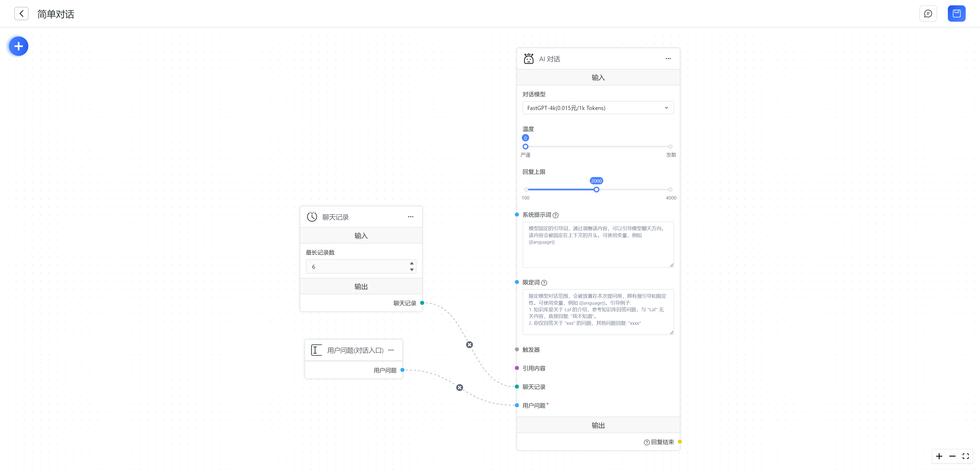Open the chat test bubble icon
This screenshot has height=471, width=980.
(928, 14)
